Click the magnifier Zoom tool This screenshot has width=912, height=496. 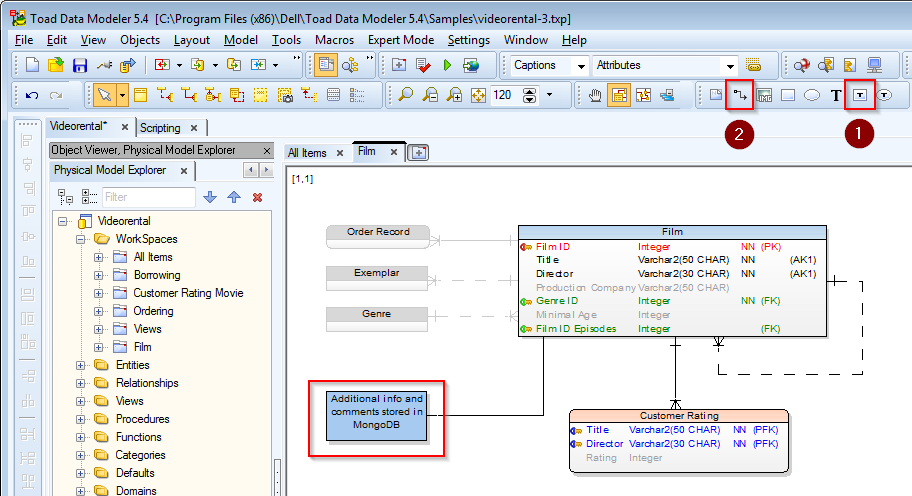point(405,95)
